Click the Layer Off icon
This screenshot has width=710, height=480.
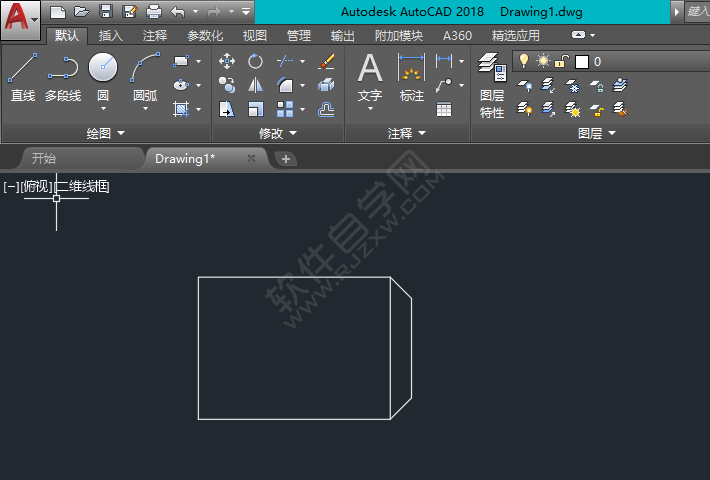pos(524,85)
